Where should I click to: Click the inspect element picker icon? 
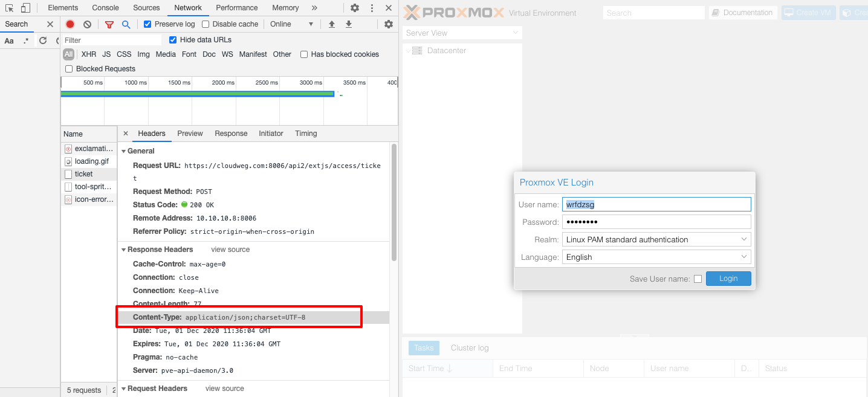10,8
